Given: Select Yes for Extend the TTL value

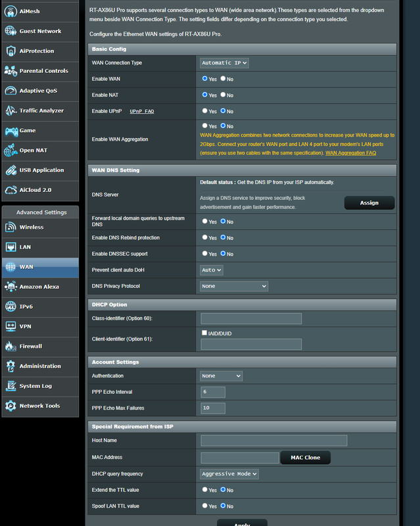Looking at the screenshot, I should click(204, 489).
